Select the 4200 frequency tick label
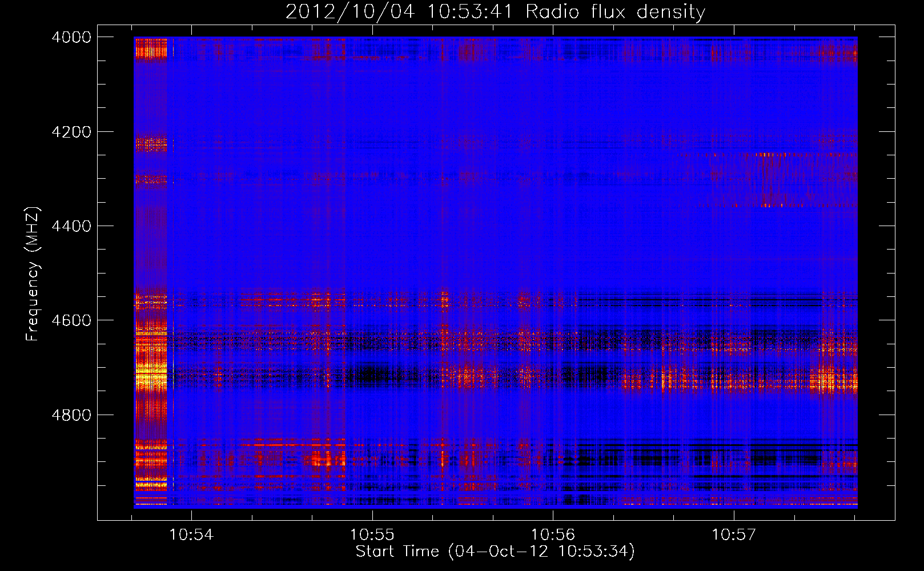This screenshot has width=924, height=571. click(x=71, y=132)
